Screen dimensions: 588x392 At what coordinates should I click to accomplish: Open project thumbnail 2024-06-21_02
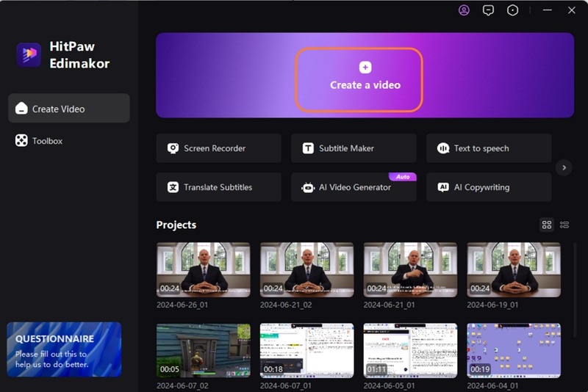306,269
